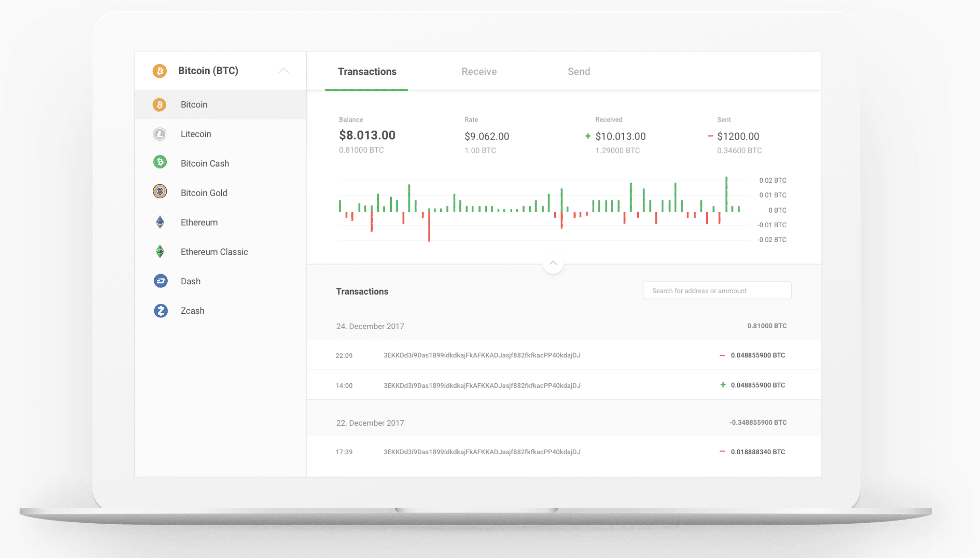Choose Ethereum Classic in the currency list
980x558 pixels.
(220, 252)
